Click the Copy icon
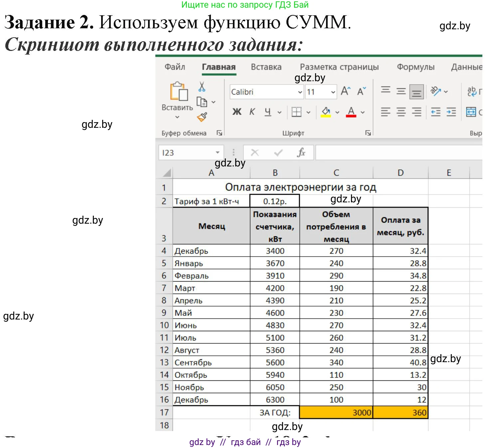The height and width of the screenshot is (448, 491). pos(202,102)
